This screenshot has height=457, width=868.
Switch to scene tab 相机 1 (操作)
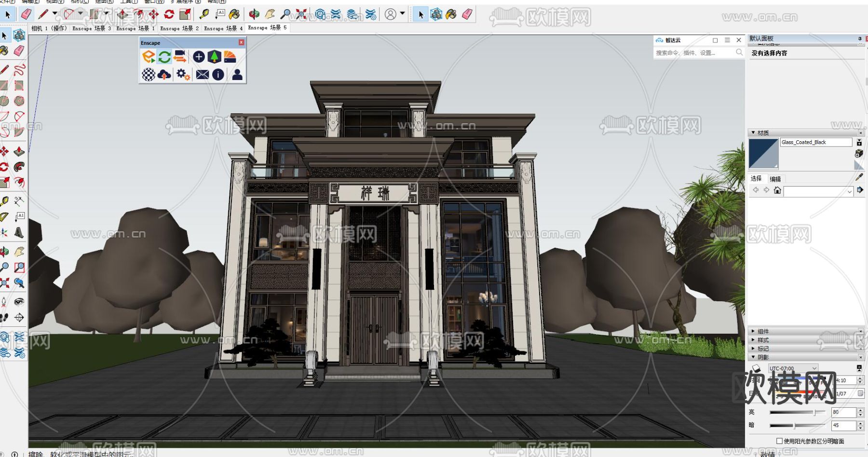click(x=49, y=28)
